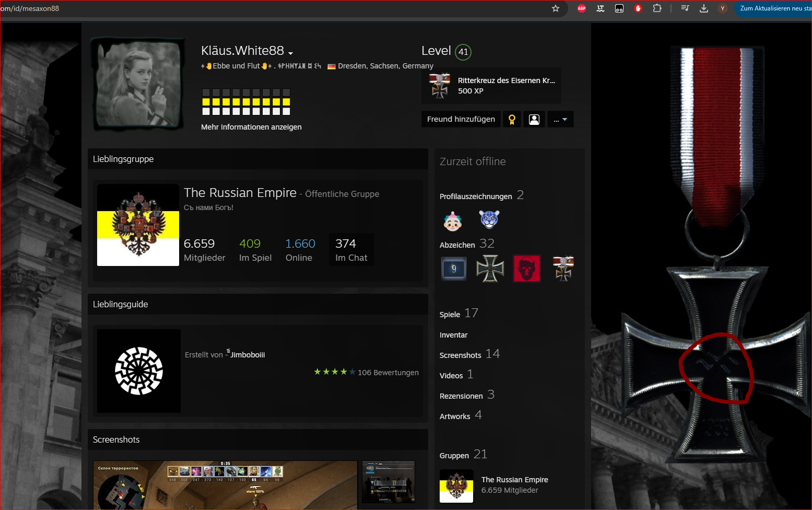812x510 pixels.
Task: Click the Freund hinzufügen button
Action: [x=461, y=119]
